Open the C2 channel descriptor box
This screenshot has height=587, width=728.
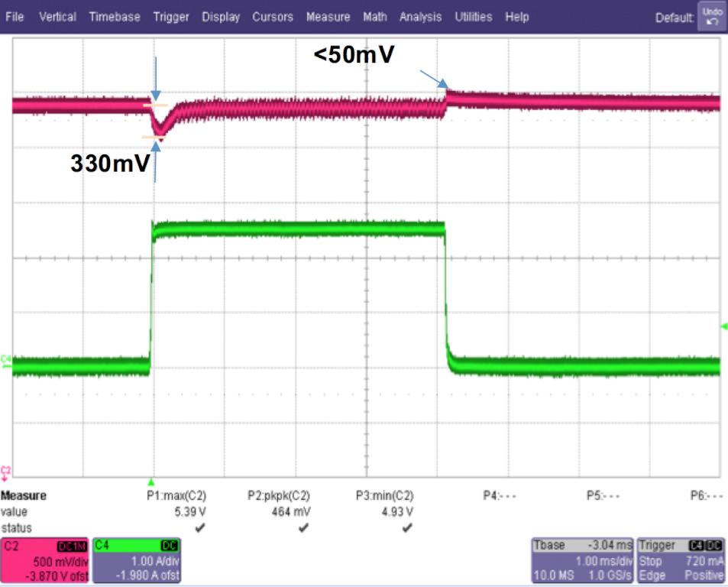[x=44, y=560]
